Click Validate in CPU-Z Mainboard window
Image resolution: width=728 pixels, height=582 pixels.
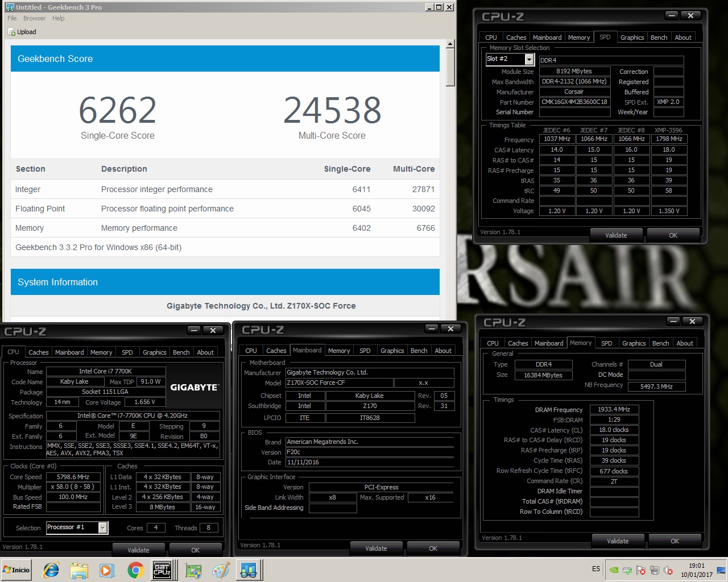[376, 548]
